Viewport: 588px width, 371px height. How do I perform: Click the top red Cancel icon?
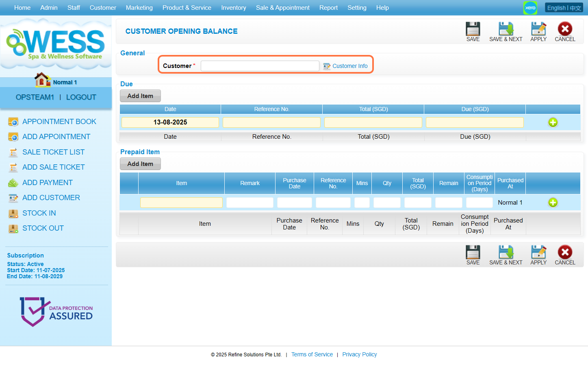(x=565, y=29)
